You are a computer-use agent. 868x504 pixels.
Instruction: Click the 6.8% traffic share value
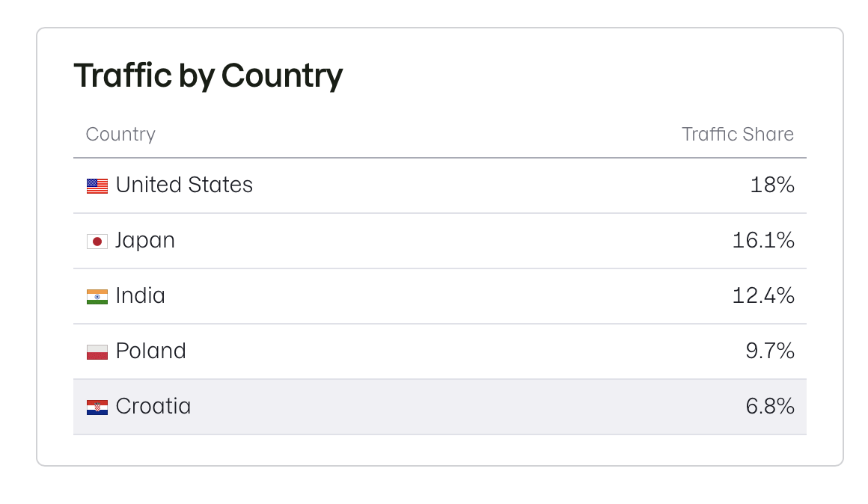(x=770, y=406)
